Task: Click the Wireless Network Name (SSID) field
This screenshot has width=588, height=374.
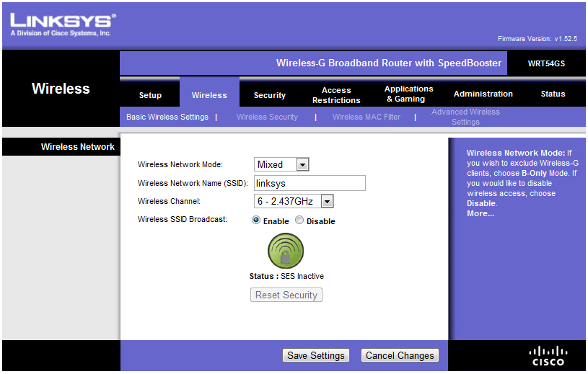Action: [310, 183]
